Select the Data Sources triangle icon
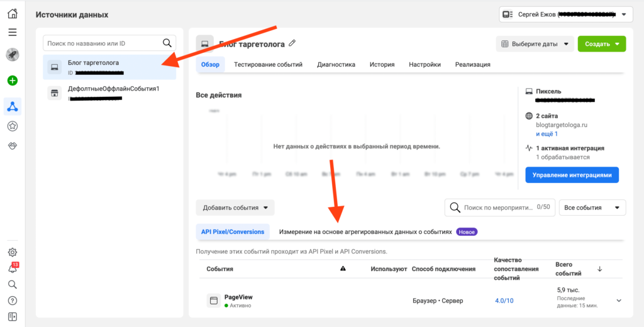 tap(12, 106)
